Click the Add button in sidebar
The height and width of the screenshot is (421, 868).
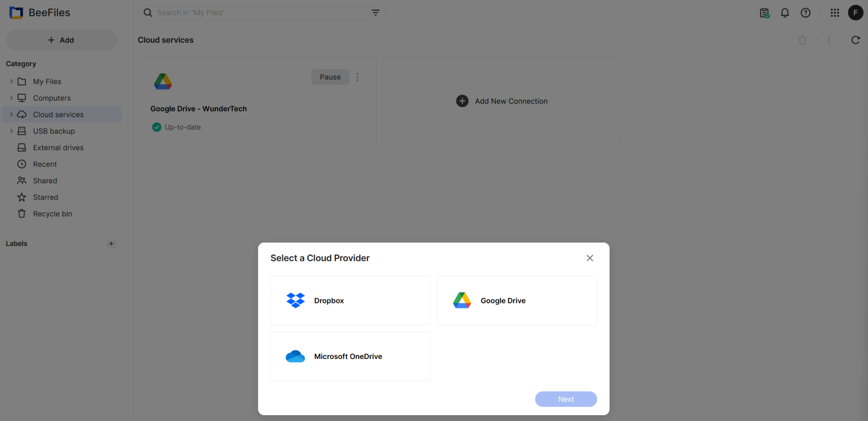click(x=61, y=40)
